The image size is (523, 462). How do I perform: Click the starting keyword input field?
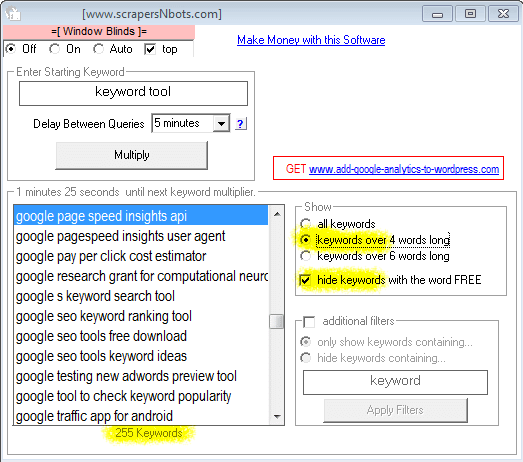pyautogui.click(x=133, y=93)
